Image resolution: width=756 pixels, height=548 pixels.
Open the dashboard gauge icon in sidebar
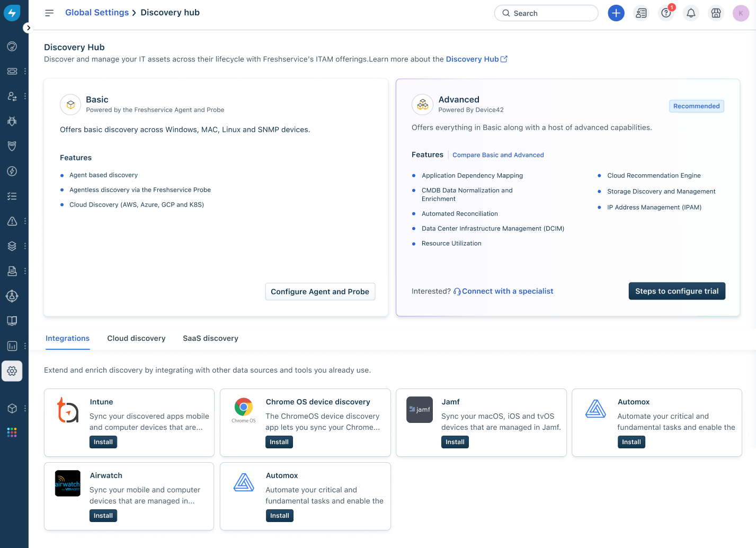tap(12, 46)
